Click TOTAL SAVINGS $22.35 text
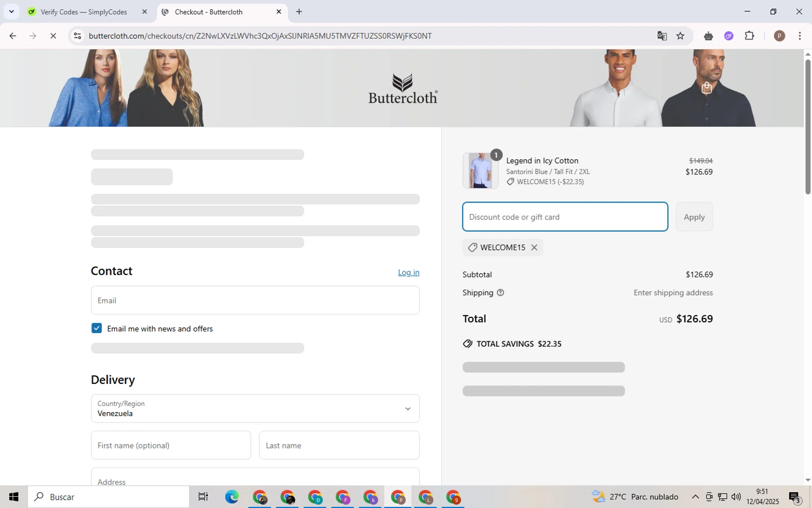 [x=519, y=344]
